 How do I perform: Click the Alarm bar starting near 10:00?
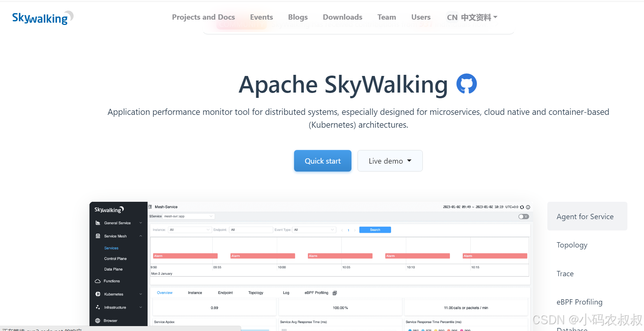[x=340, y=256]
